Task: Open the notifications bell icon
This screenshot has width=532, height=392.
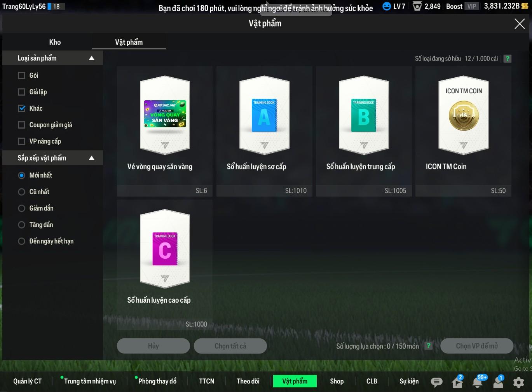Action: point(478,382)
